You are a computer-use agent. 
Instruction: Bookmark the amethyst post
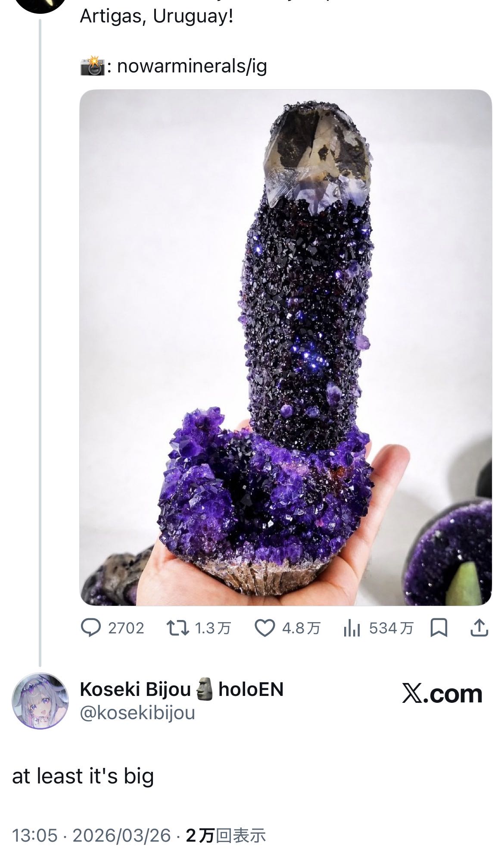pyautogui.click(x=439, y=628)
